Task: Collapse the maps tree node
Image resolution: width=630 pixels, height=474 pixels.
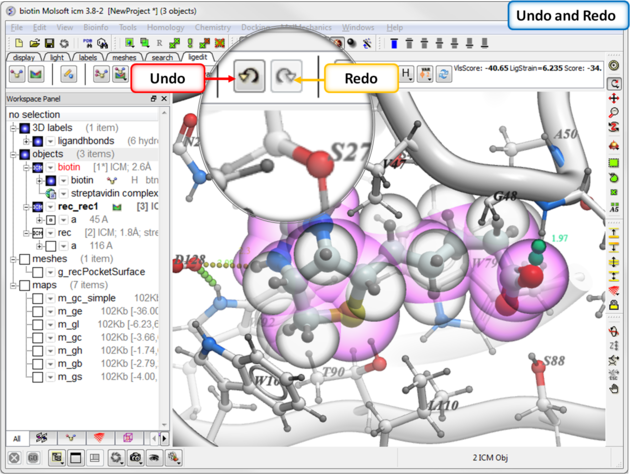Action: pyautogui.click(x=11, y=285)
